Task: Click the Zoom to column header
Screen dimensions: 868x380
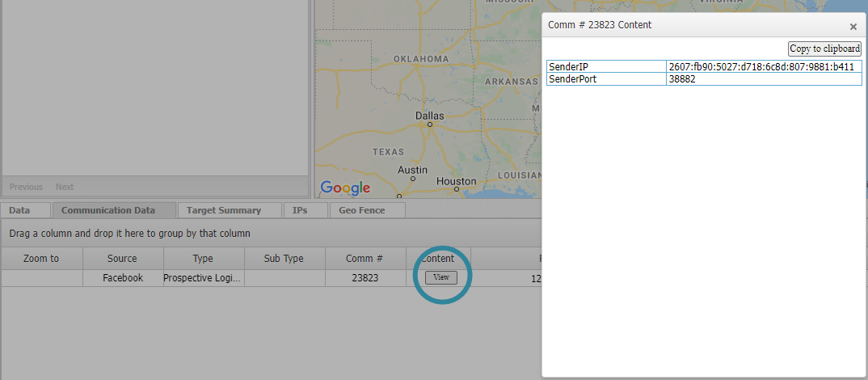Action: pyautogui.click(x=41, y=259)
